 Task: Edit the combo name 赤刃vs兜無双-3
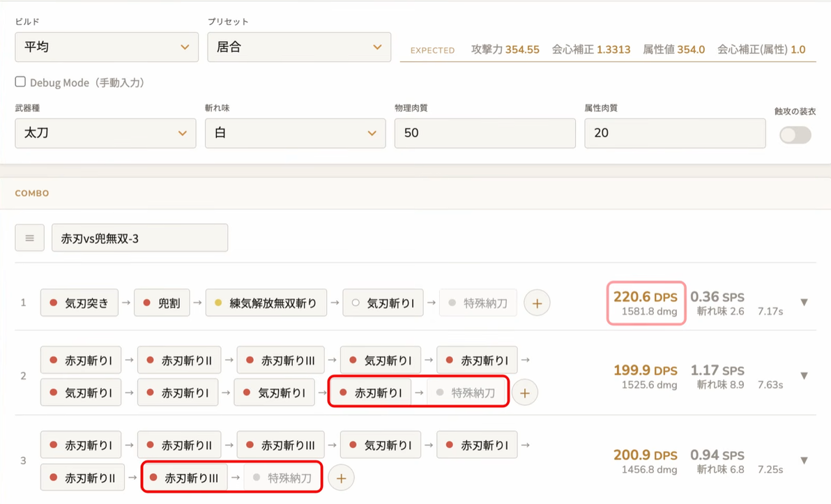pos(140,238)
